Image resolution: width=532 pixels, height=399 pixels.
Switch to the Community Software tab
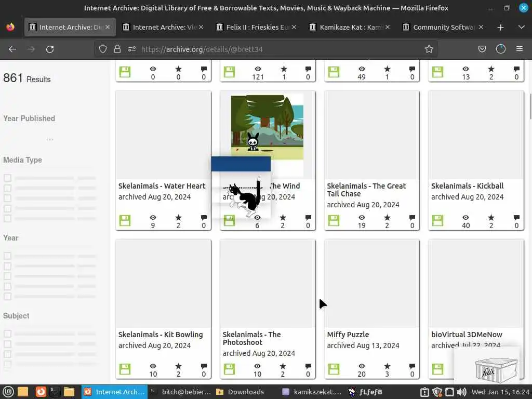coord(443,27)
